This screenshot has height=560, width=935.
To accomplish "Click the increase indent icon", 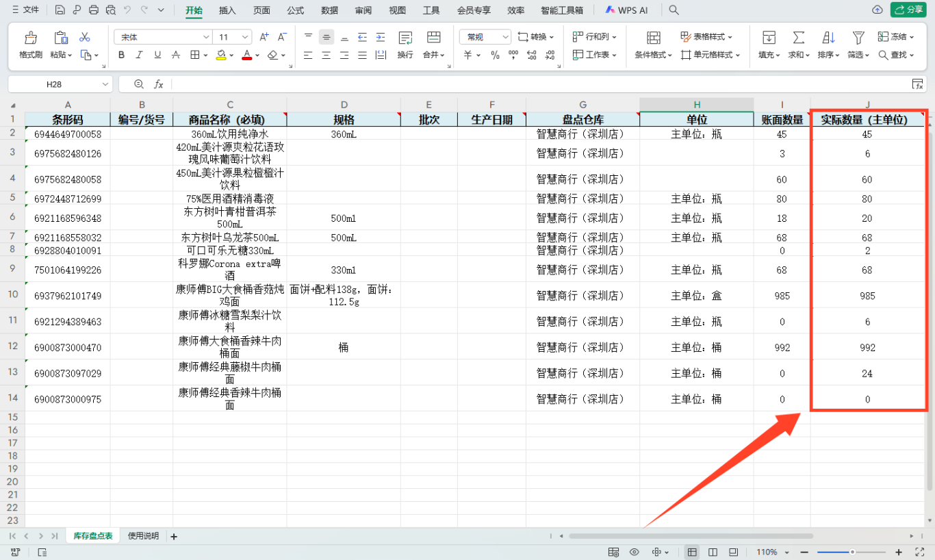I will point(381,37).
